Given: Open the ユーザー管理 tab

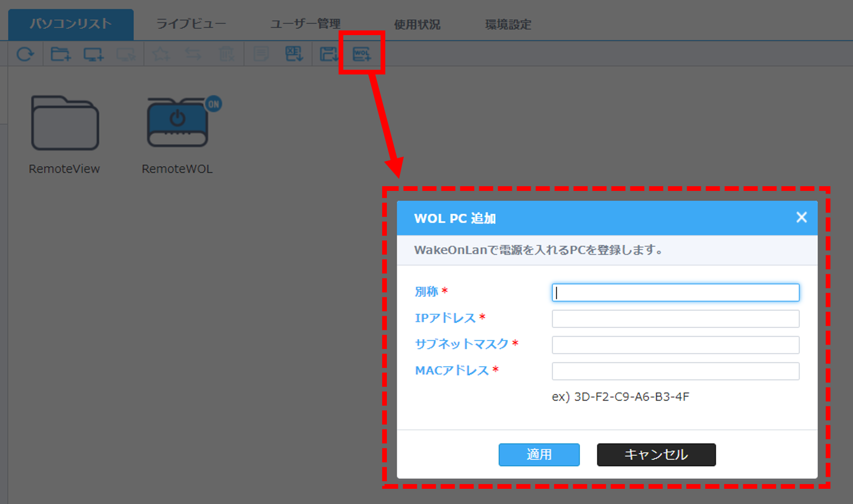Looking at the screenshot, I should (305, 23).
